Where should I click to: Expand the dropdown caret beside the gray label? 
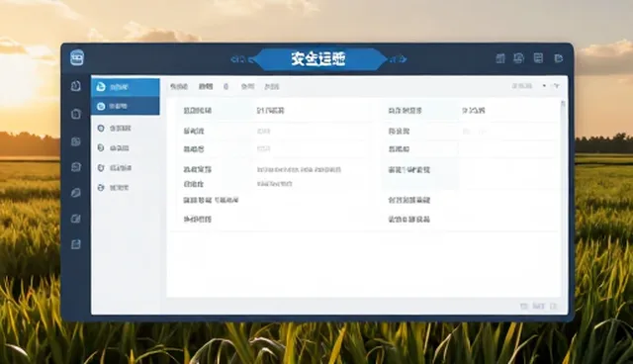(x=544, y=86)
